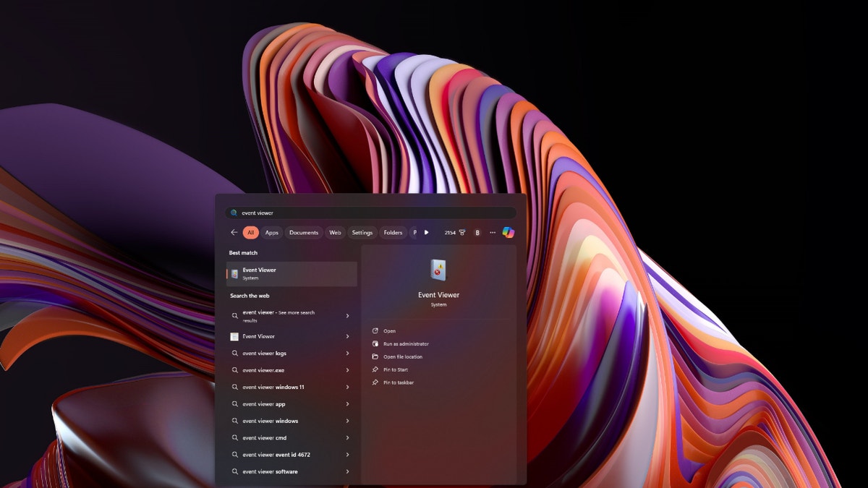868x488 pixels.
Task: Click the magnifier icon beside 'event viewer cmd'
Action: click(x=234, y=437)
